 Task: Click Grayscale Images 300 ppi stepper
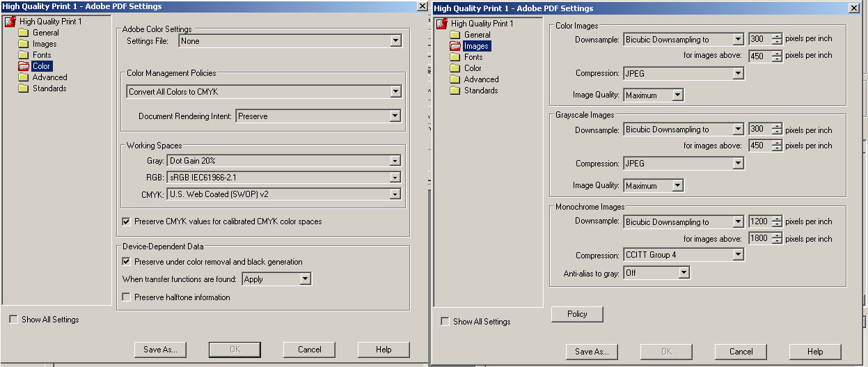click(778, 130)
